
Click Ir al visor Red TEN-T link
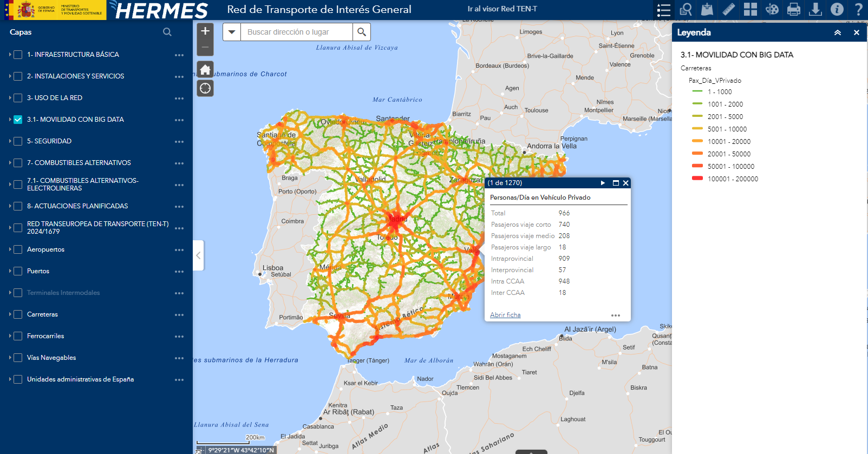502,9
